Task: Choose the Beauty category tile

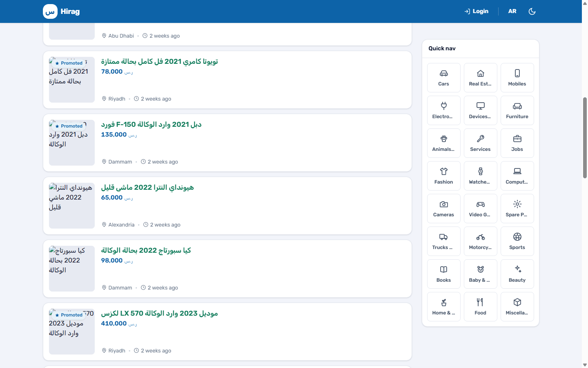Action: 517,274
